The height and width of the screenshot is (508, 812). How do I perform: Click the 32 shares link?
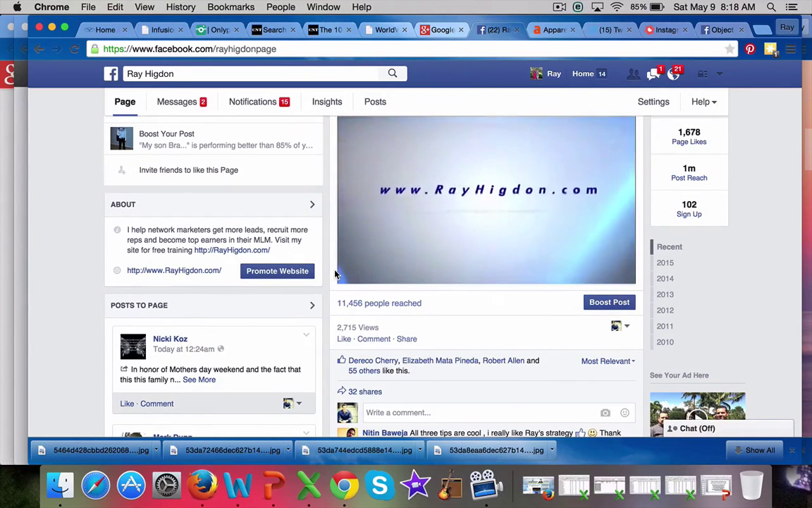pos(364,392)
